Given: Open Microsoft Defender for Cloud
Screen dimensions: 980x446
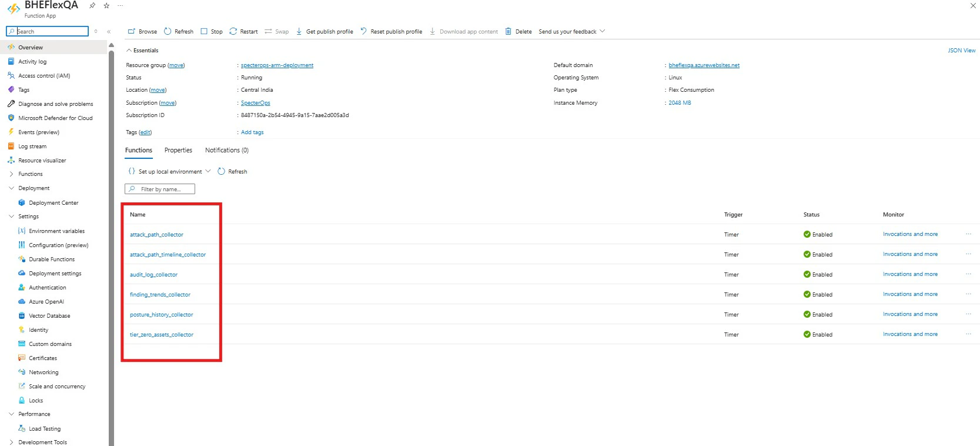Looking at the screenshot, I should 55,118.
